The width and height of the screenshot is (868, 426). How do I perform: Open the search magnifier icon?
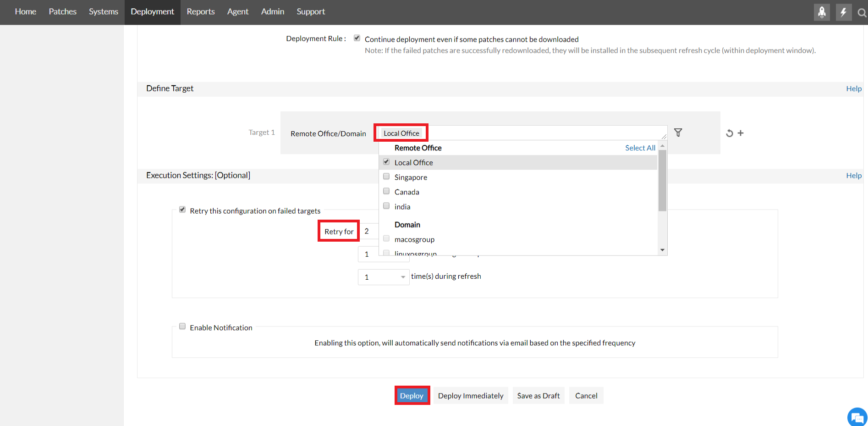click(862, 13)
